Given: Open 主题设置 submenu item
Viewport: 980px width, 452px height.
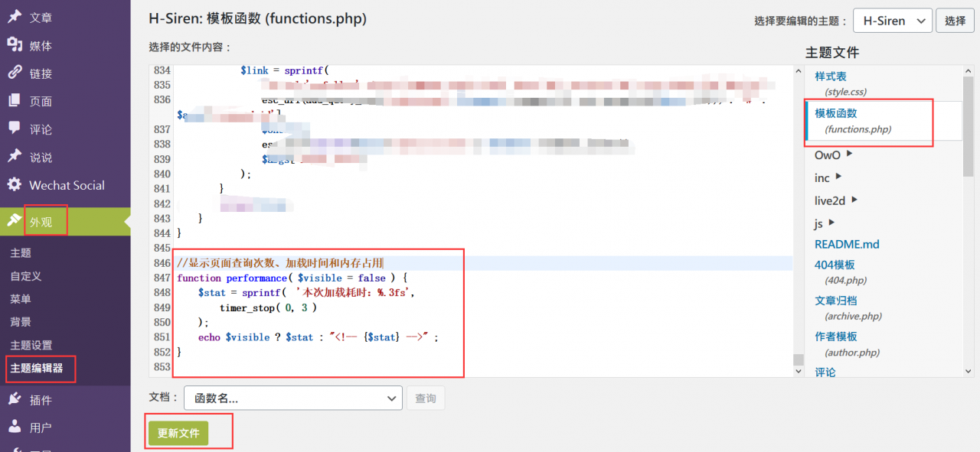Looking at the screenshot, I should [31, 345].
